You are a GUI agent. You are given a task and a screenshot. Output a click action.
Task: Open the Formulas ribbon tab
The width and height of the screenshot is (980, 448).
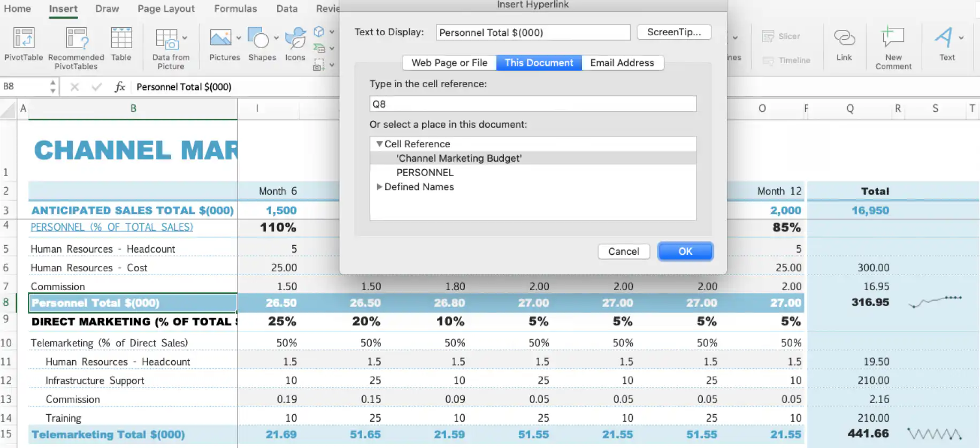click(x=235, y=9)
